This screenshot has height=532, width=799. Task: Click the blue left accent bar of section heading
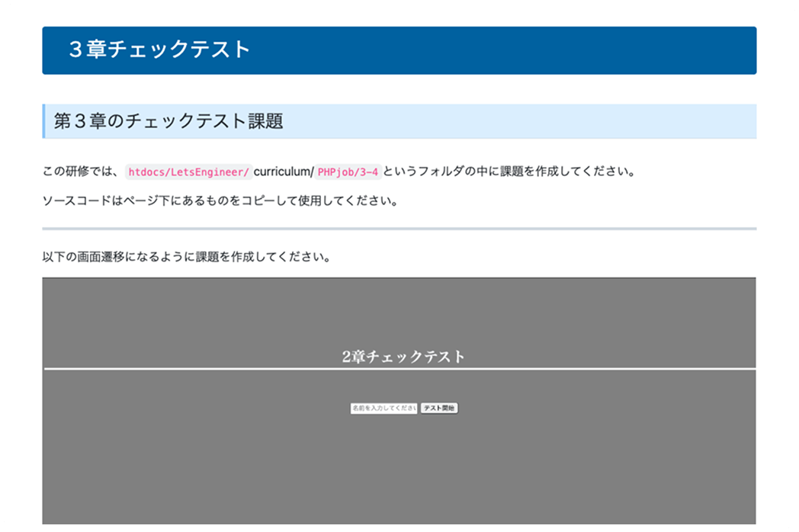click(43, 121)
